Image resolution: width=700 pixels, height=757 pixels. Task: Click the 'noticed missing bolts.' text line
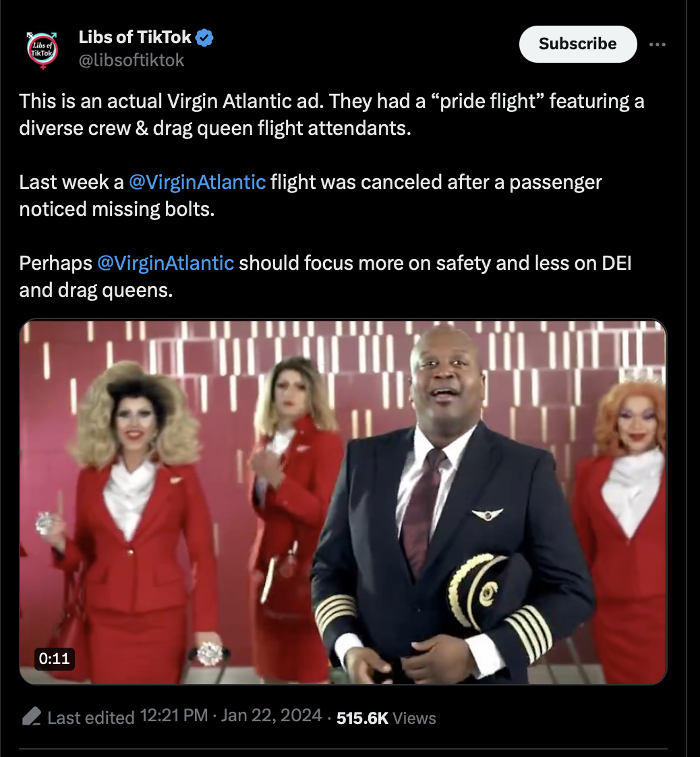(117, 210)
